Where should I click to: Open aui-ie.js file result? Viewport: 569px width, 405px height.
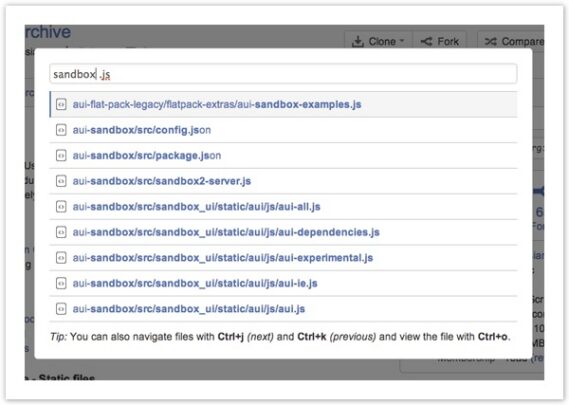tap(283, 283)
